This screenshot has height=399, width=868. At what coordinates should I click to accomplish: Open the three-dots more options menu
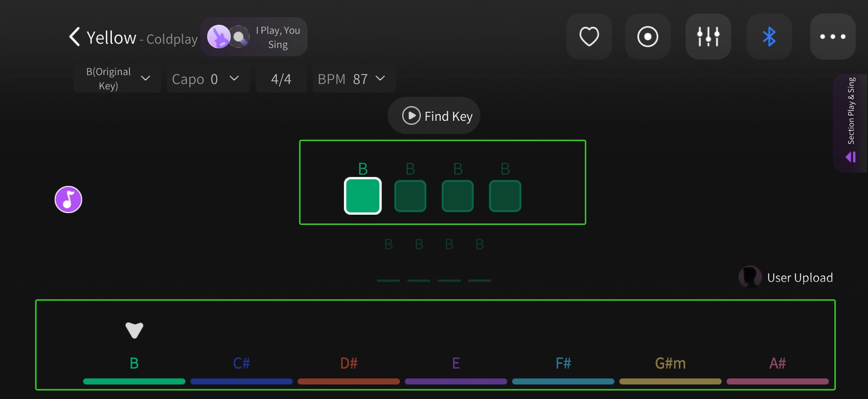pyautogui.click(x=833, y=37)
